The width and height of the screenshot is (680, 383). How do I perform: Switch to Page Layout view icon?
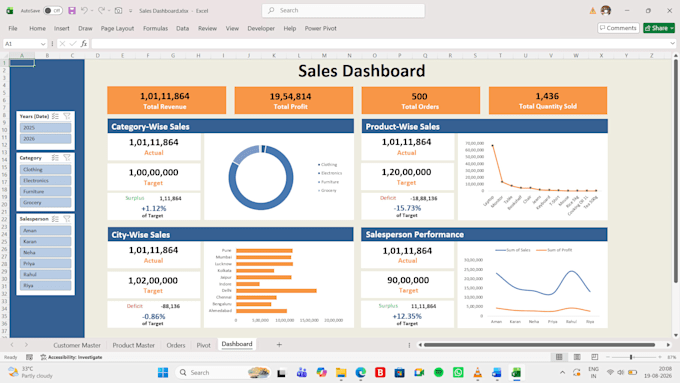click(x=577, y=357)
